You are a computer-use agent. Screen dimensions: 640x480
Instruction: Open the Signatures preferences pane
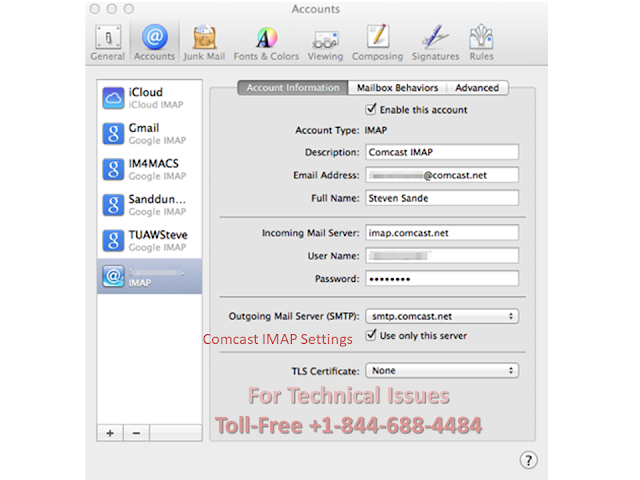tap(435, 42)
